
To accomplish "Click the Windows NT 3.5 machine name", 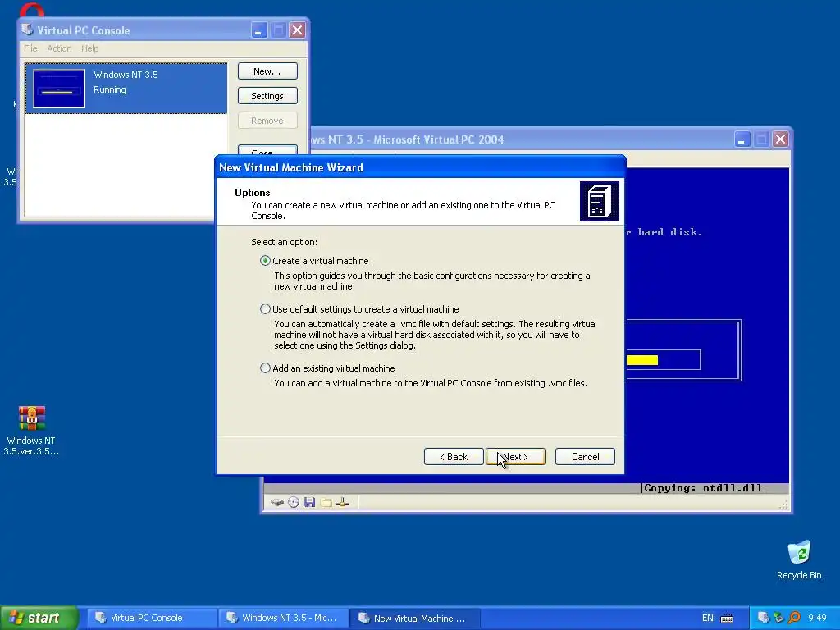I will coord(126,75).
